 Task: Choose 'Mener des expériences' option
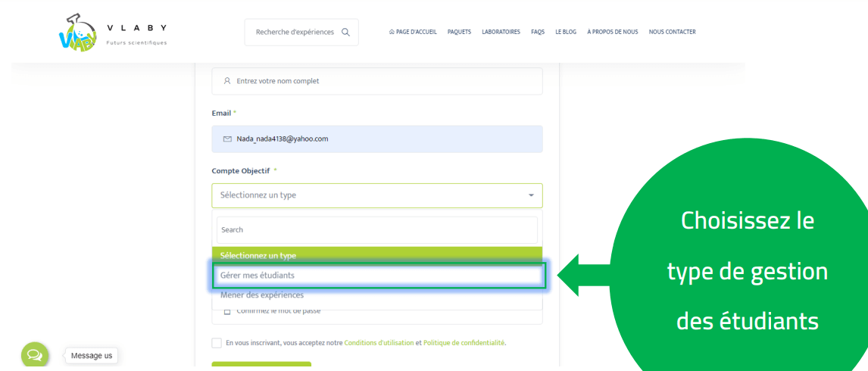262,295
